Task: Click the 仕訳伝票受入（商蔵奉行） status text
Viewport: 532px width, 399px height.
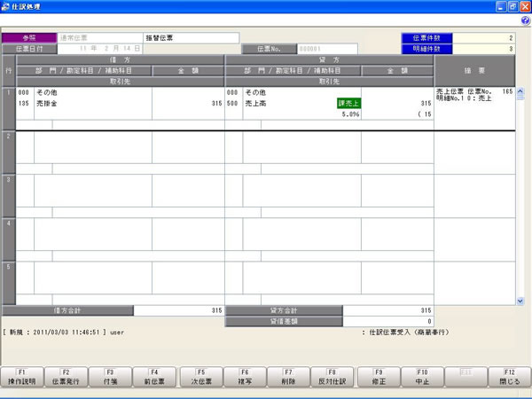Action: click(409, 332)
